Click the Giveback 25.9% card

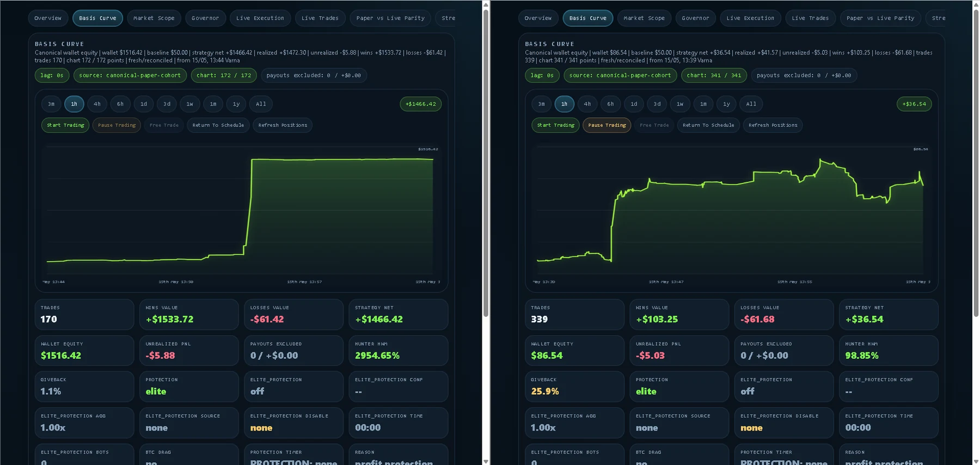pos(574,387)
